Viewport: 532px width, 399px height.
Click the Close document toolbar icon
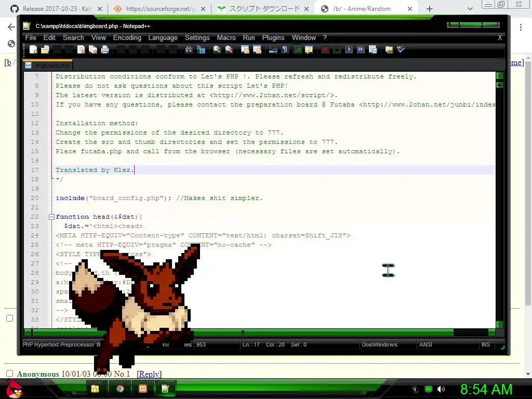point(81,49)
